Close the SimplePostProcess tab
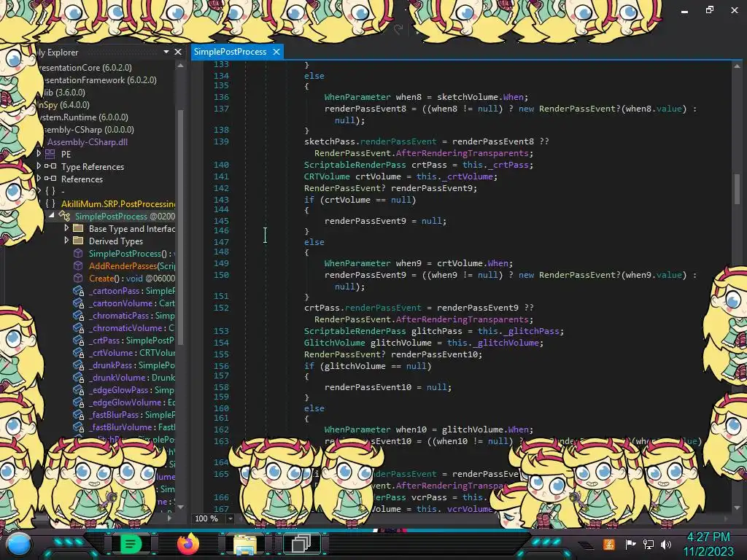The width and height of the screenshot is (747, 560). tap(276, 52)
